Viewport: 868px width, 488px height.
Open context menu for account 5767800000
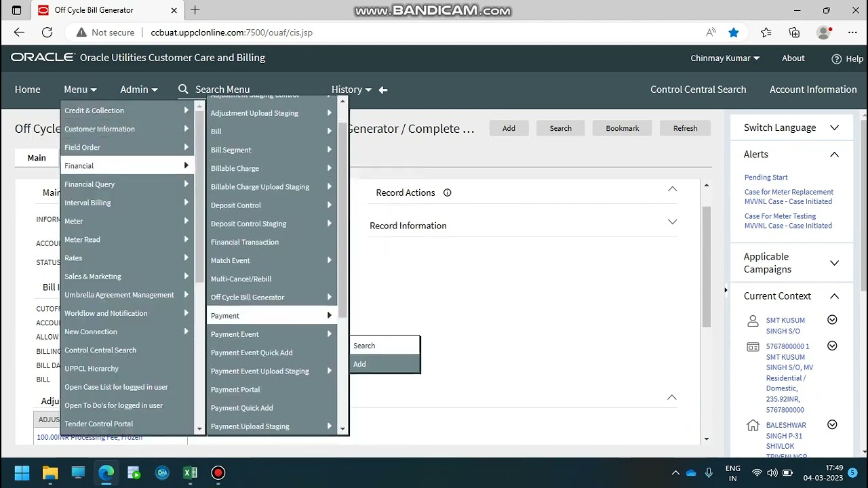(x=832, y=346)
